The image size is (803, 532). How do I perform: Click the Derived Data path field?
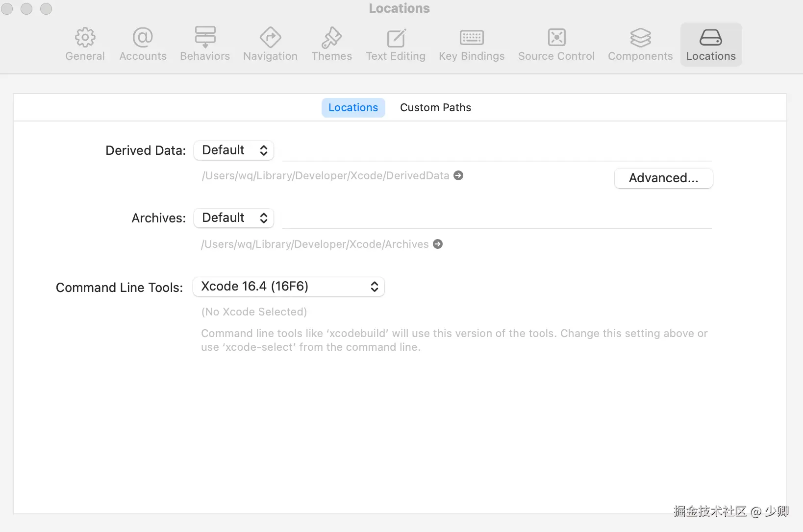497,151
